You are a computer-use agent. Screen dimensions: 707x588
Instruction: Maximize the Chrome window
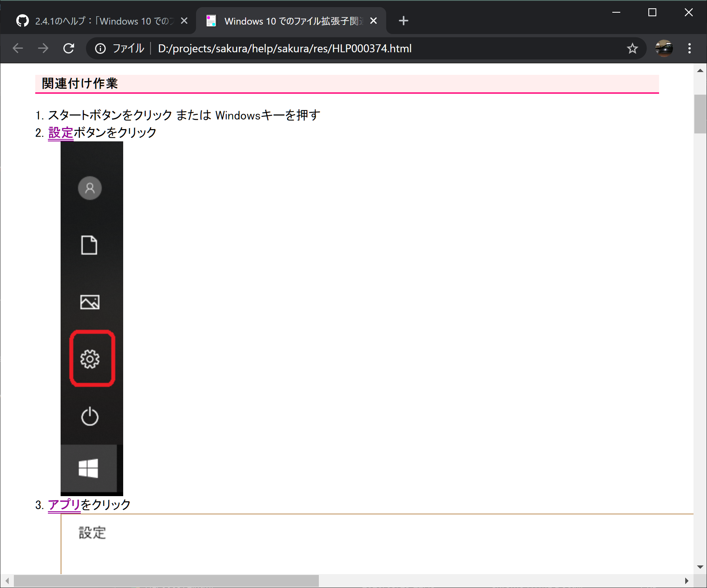[x=652, y=12]
